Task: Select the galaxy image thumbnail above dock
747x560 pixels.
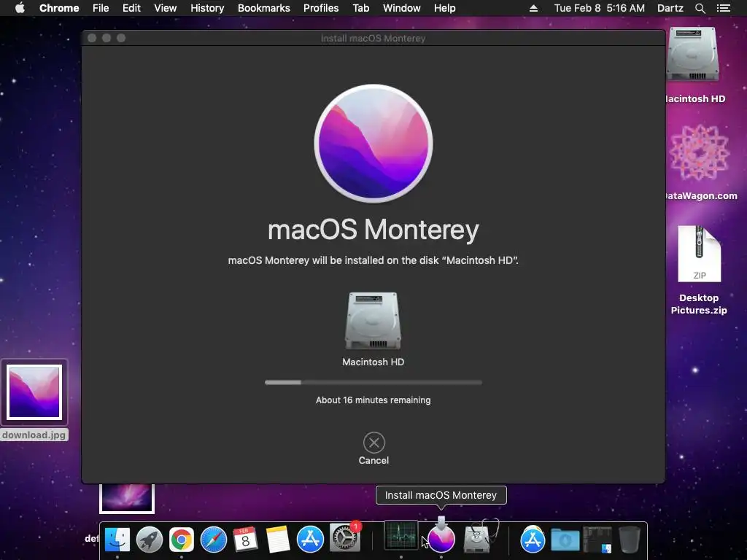Action: 127,498
